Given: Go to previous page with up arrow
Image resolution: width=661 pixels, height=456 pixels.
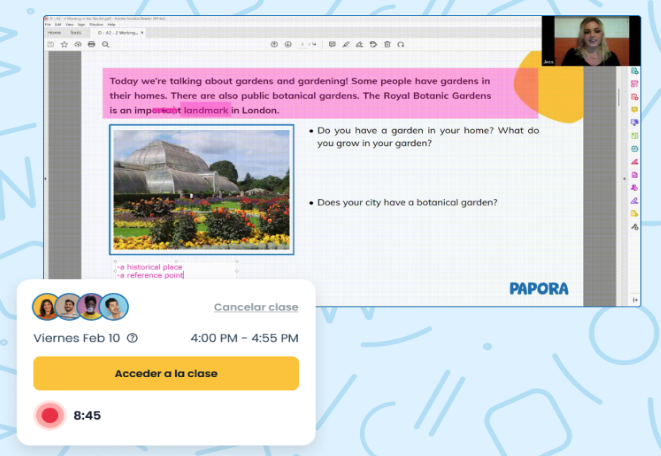Looking at the screenshot, I should coord(274,45).
